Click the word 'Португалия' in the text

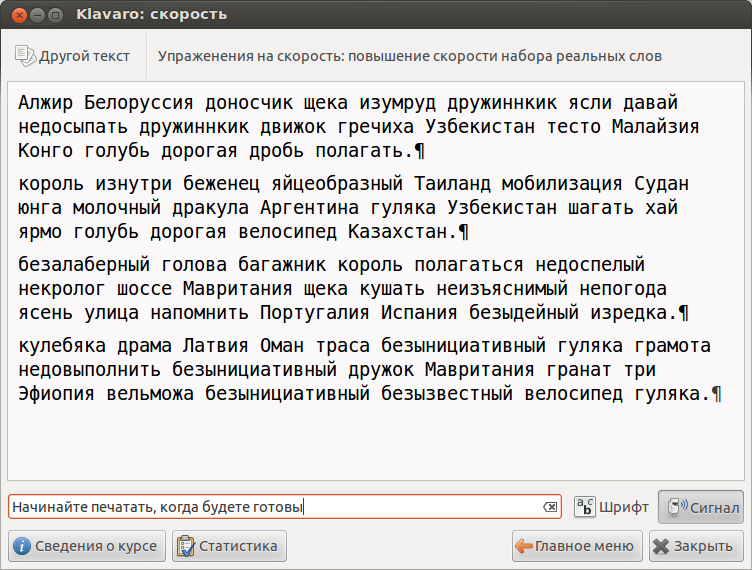(x=315, y=313)
